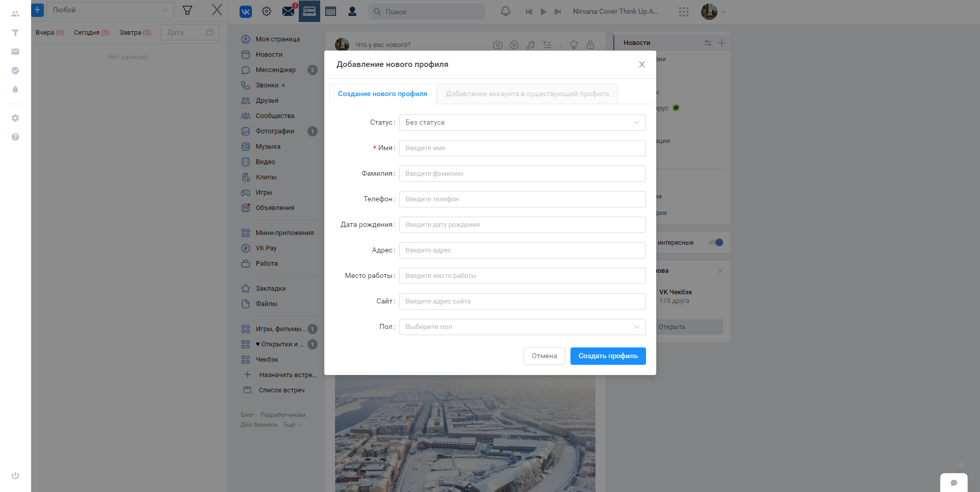Open Сообщества in VK menu

(275, 116)
